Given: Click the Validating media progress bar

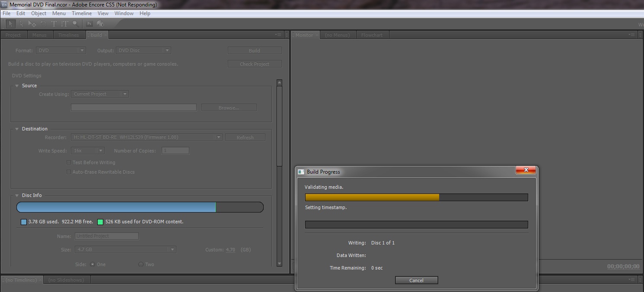Looking at the screenshot, I should (416, 197).
